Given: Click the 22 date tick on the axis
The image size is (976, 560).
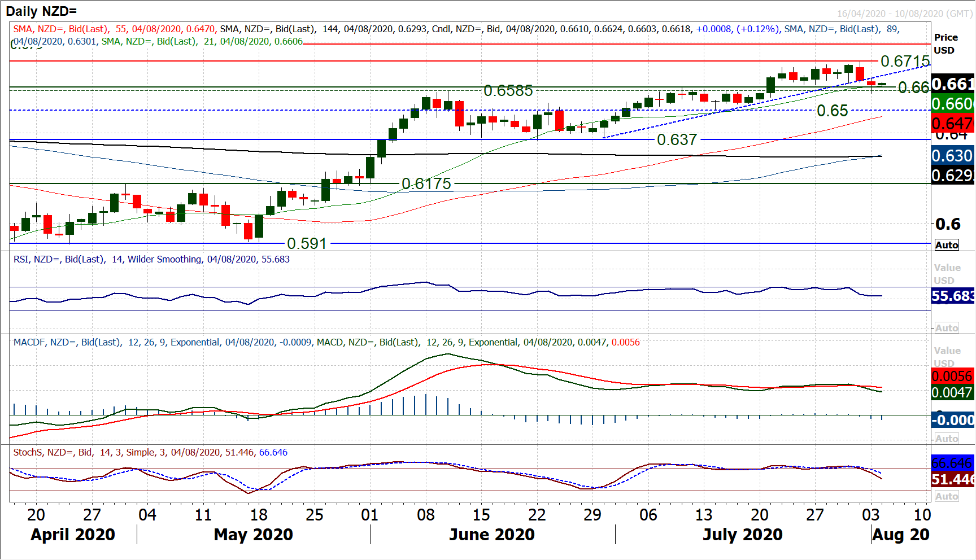Looking at the screenshot, I should click(537, 515).
